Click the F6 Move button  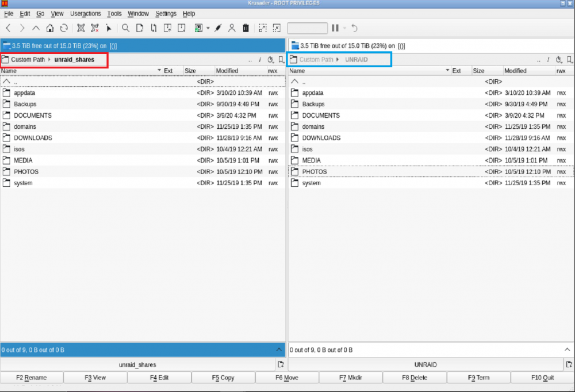click(x=287, y=377)
